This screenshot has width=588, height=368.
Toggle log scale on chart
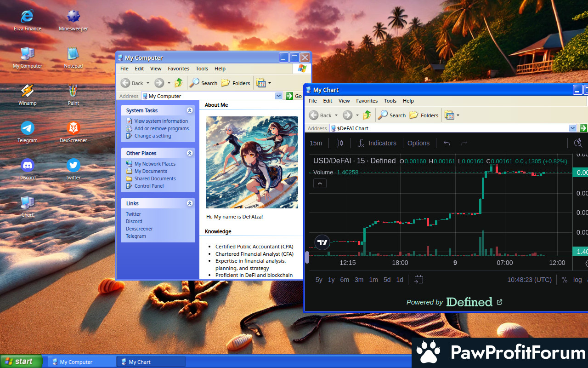[x=577, y=280]
